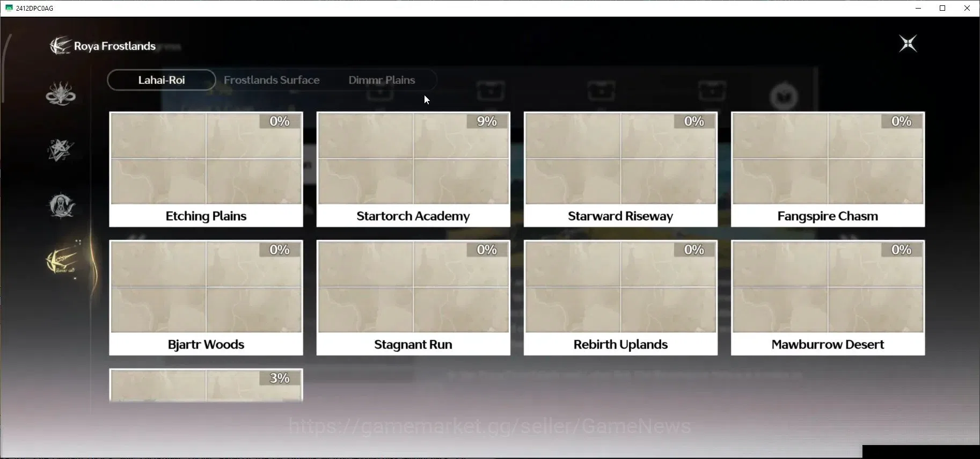
Task: Select the second star-shaped region emblem
Action: coord(60,150)
